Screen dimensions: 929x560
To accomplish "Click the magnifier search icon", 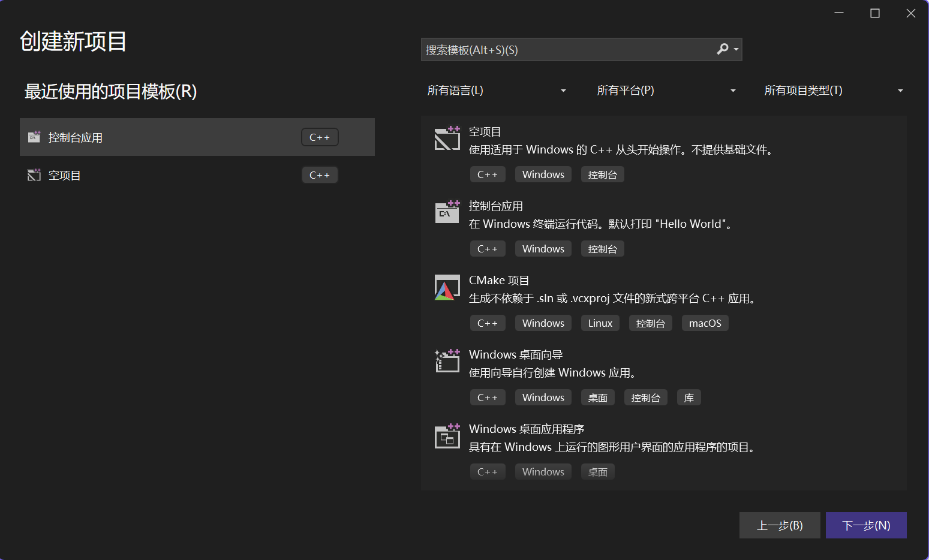I will (723, 49).
